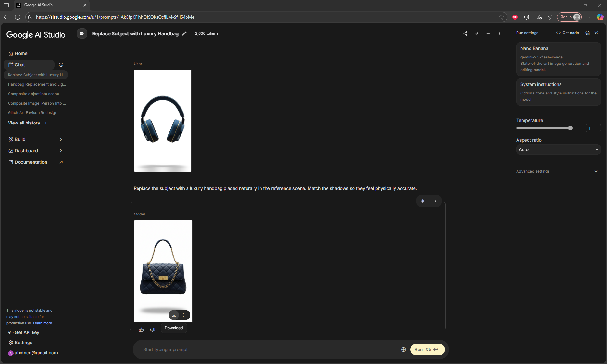
Task: Click the Learn more link
Action: [x=42, y=323]
